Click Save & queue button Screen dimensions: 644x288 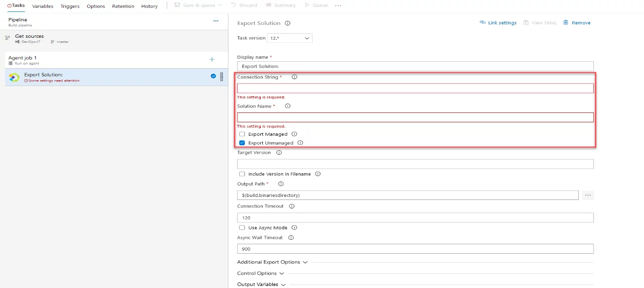pos(199,5)
